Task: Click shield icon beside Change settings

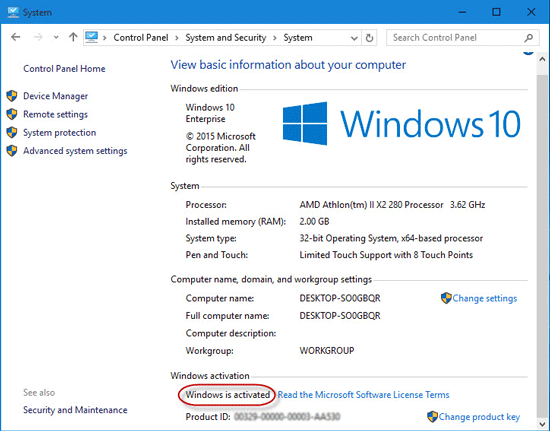Action: point(446,298)
